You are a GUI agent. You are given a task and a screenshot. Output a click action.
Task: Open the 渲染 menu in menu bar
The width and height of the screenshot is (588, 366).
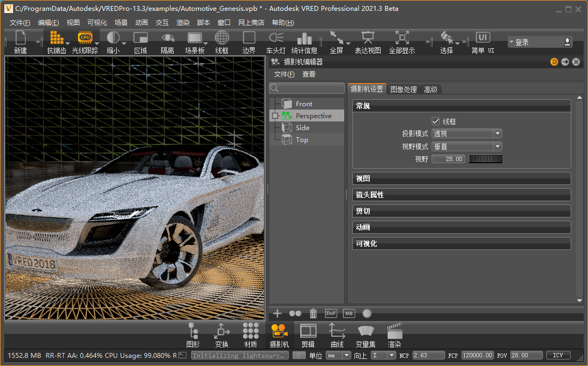tap(183, 22)
